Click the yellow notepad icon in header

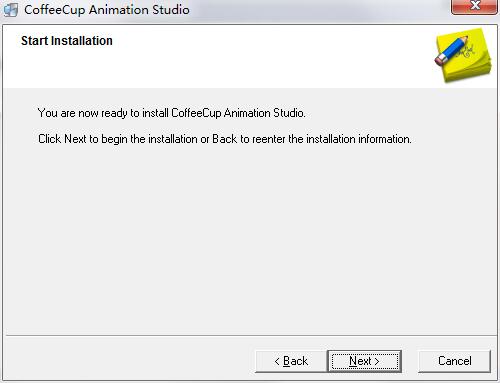point(464,55)
